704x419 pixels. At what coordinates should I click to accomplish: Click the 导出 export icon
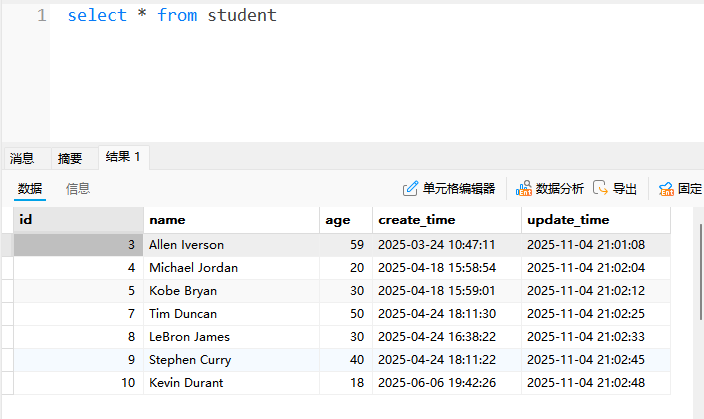(x=601, y=188)
